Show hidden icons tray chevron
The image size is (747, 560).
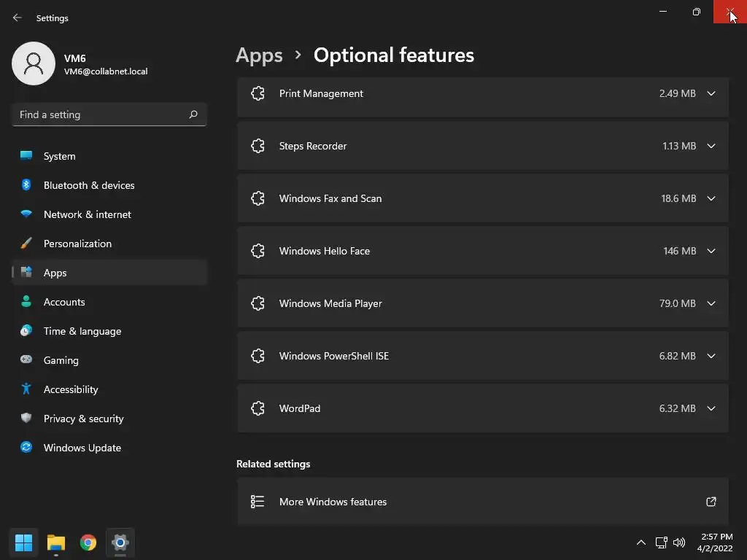(640, 542)
